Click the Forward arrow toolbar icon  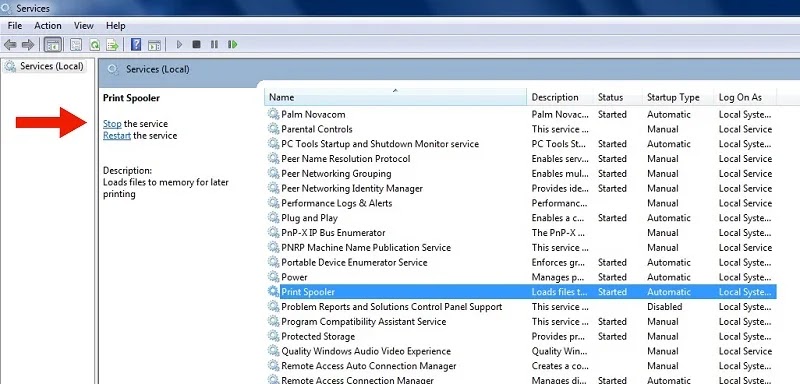click(28, 45)
